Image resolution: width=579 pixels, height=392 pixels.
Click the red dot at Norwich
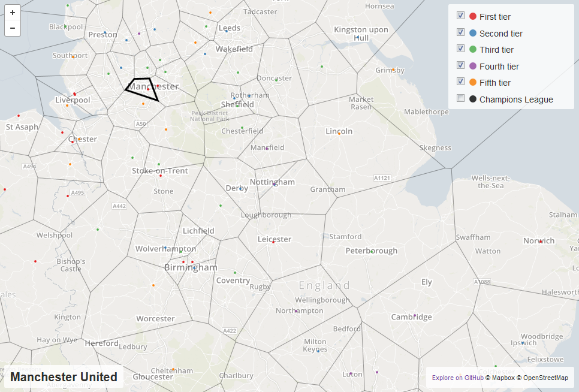540,242
